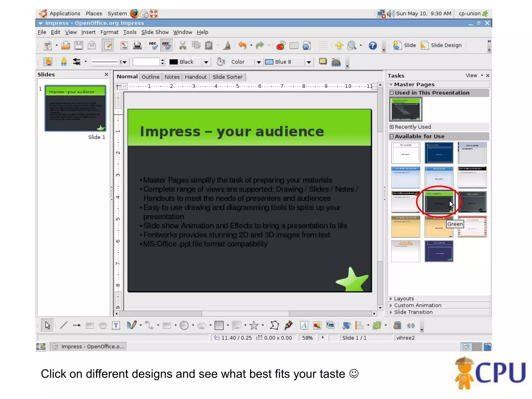Viewport: 532px width, 399px height.
Task: Click the Open document folder icon
Action: click(66, 46)
